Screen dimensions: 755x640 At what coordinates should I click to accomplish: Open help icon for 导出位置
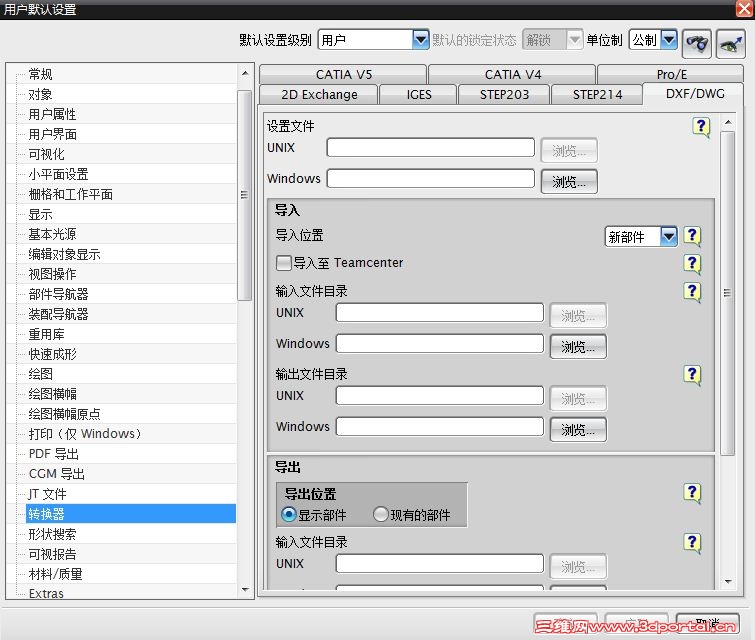pyautogui.click(x=692, y=493)
